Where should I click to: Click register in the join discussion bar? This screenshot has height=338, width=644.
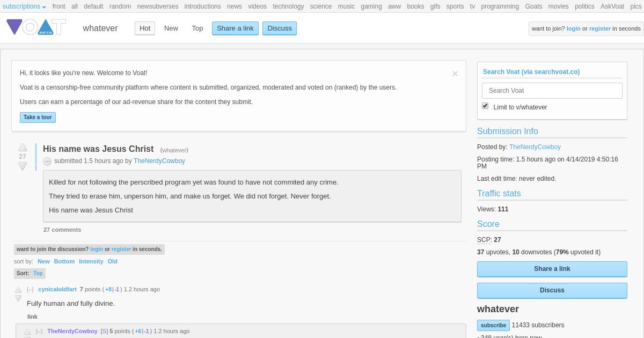121,249
